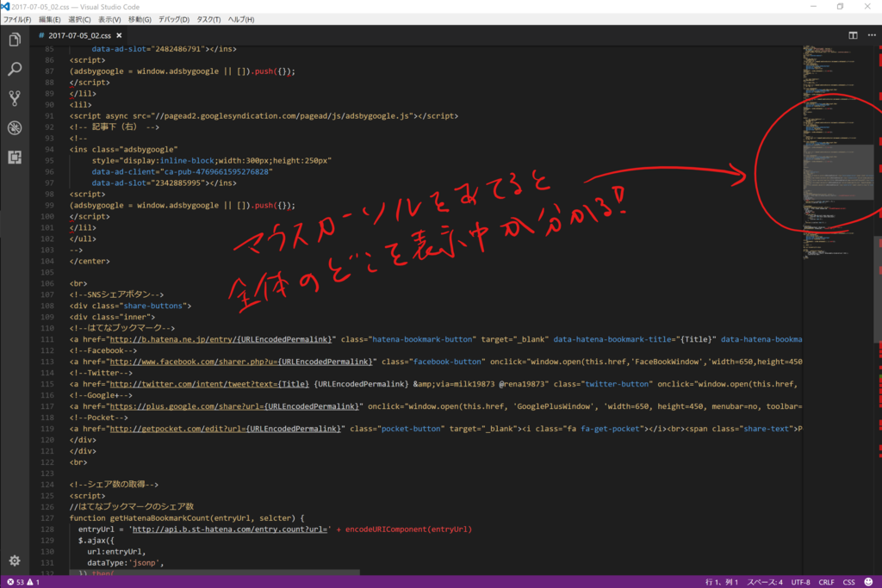
Task: Open the ファイル(F) menu
Action: (x=17, y=20)
